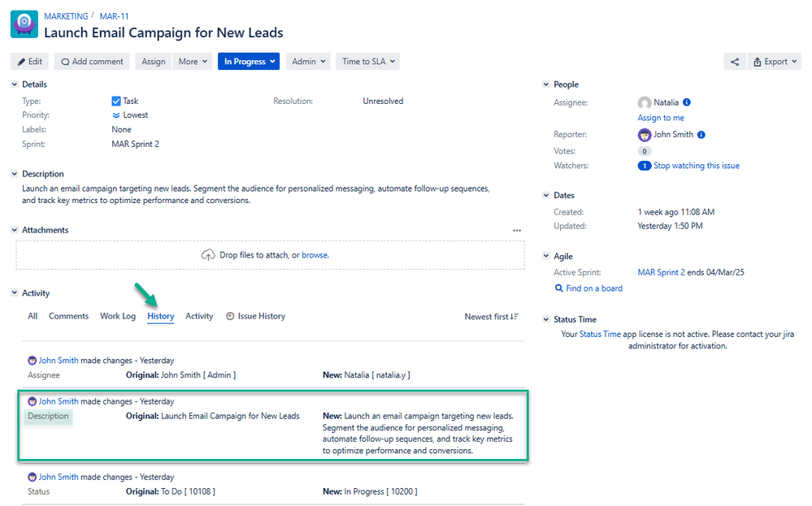The image size is (812, 506).
Task: Open the More dropdown menu
Action: (193, 62)
